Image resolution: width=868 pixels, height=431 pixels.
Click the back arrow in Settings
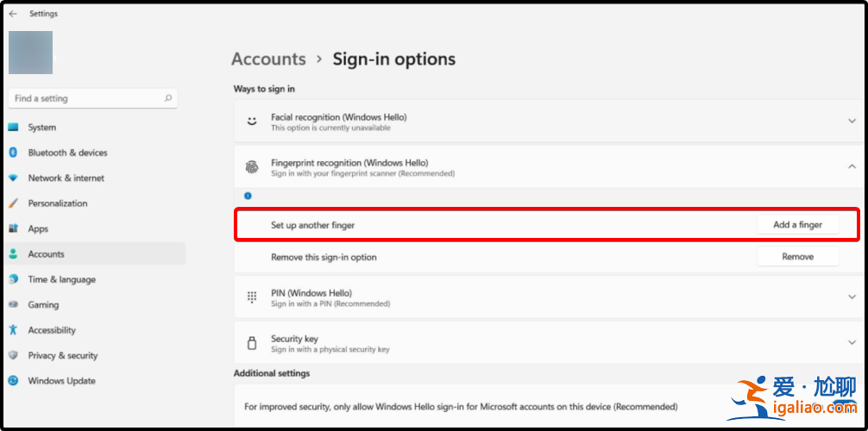(13, 14)
